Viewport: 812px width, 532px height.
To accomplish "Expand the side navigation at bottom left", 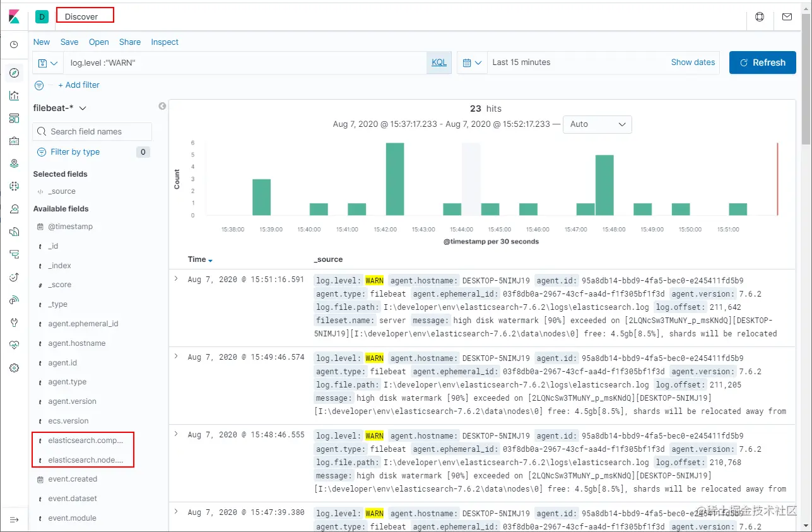I will click(14, 519).
